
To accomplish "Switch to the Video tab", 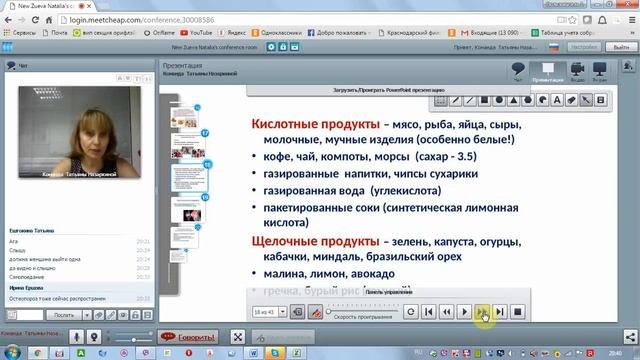I will click(577, 71).
